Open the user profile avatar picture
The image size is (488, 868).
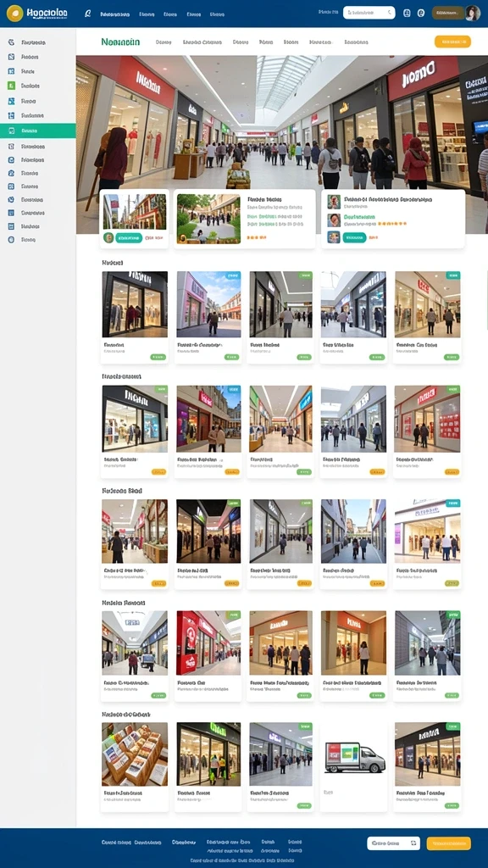[x=473, y=13]
